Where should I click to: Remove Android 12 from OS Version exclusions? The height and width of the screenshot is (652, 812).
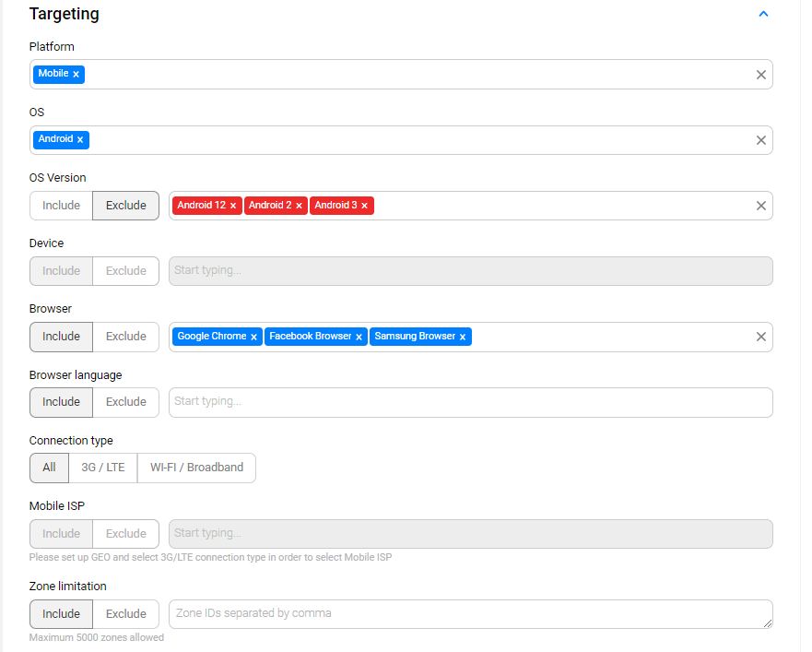point(232,206)
